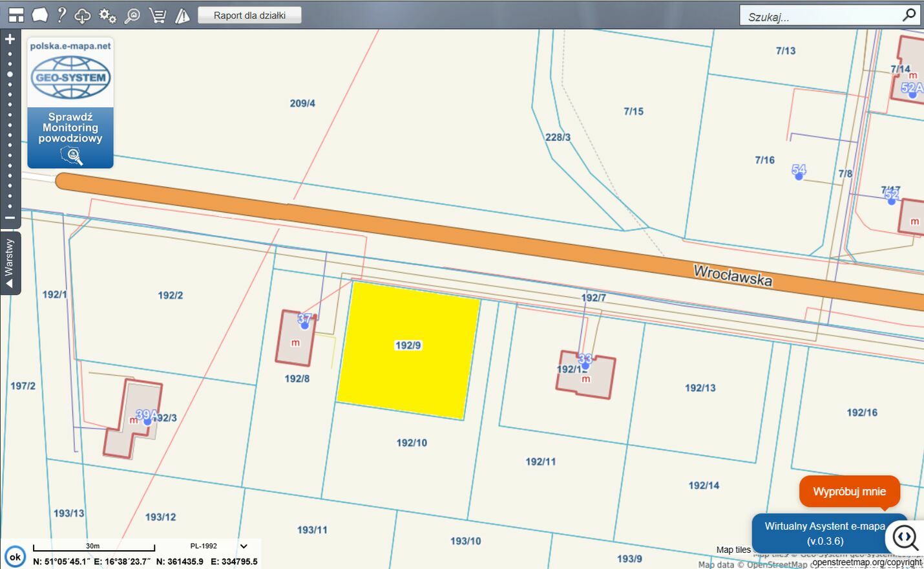The height and width of the screenshot is (569, 924).
Task: Click the search magnifier in Szukaj box
Action: point(909,15)
